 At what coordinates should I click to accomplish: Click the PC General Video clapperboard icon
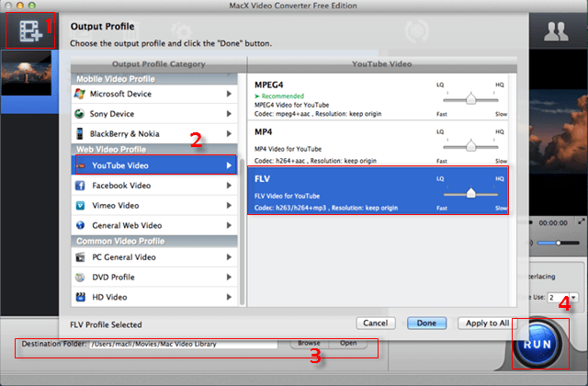[80, 257]
